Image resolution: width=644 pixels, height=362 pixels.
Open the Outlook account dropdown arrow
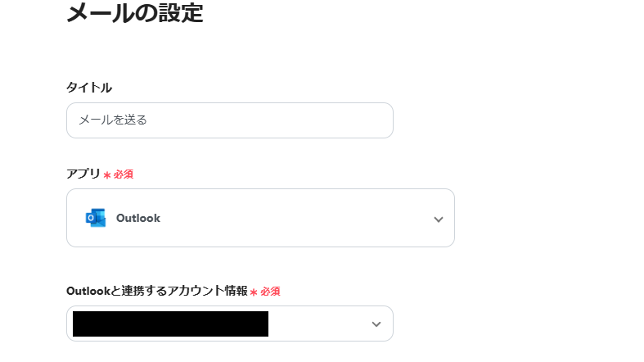coord(376,324)
